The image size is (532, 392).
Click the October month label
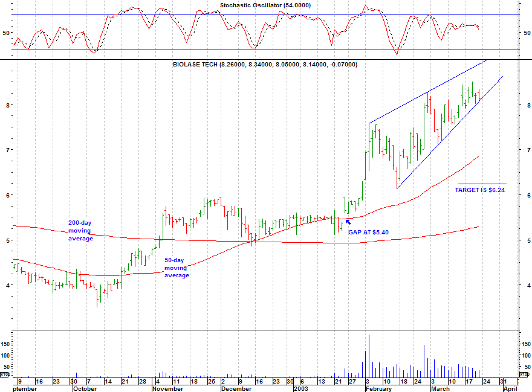pos(85,388)
